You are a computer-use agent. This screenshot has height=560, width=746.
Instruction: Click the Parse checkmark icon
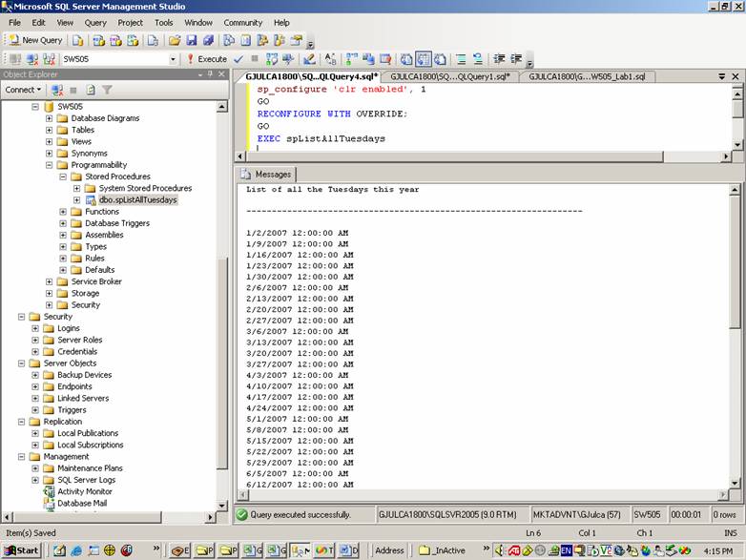pos(238,59)
